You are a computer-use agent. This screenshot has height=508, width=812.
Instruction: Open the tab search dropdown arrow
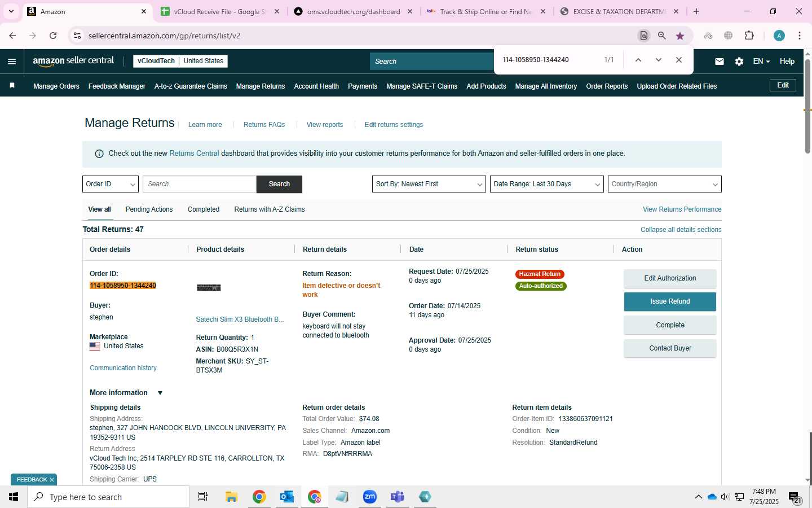click(x=11, y=11)
